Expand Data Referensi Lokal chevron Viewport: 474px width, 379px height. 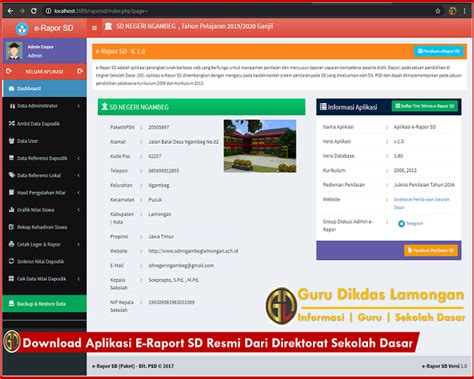point(79,175)
